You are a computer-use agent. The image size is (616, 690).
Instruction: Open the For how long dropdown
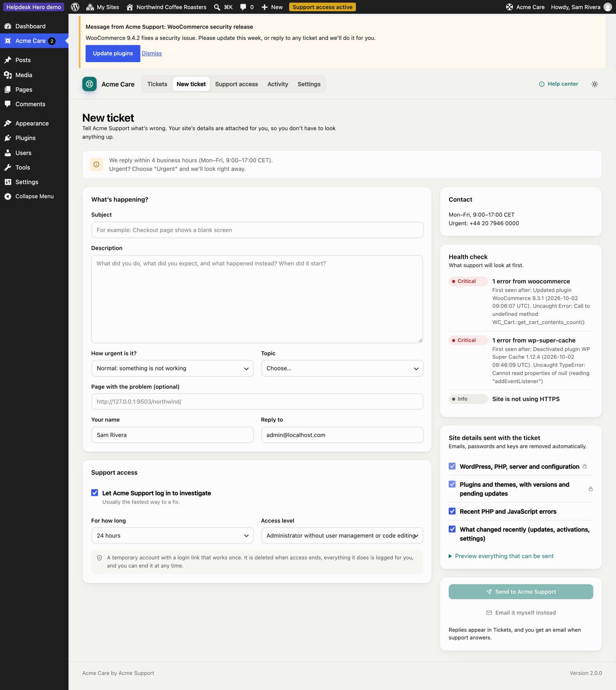172,536
